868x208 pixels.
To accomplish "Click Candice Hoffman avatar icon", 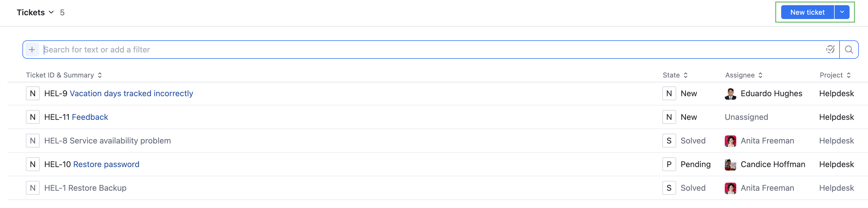I will tap(730, 164).
